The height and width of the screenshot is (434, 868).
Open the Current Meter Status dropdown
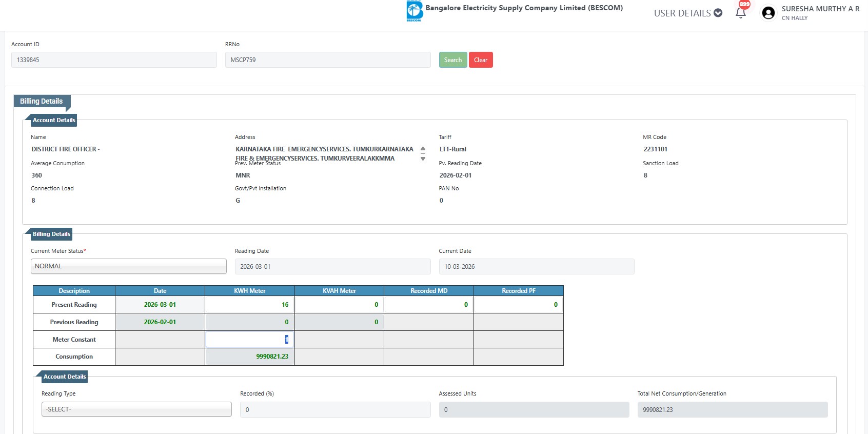(x=128, y=266)
